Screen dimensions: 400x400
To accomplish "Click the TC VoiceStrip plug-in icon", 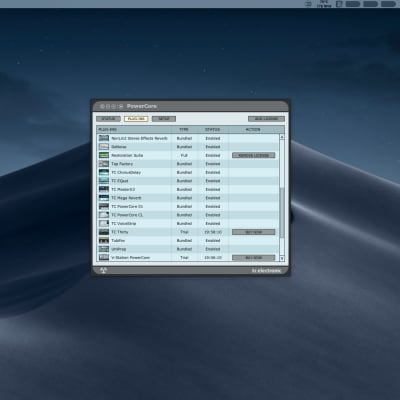I will (104, 223).
